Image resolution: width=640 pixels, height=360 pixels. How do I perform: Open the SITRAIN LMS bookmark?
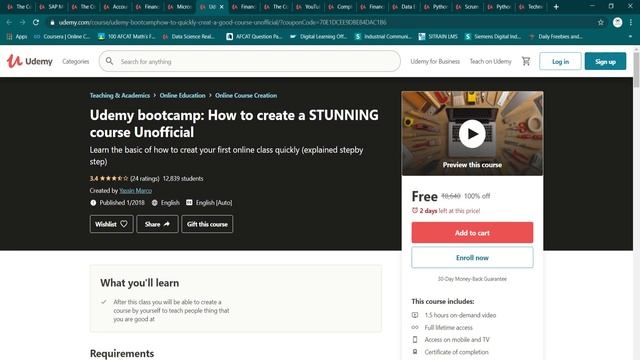pyautogui.click(x=438, y=36)
